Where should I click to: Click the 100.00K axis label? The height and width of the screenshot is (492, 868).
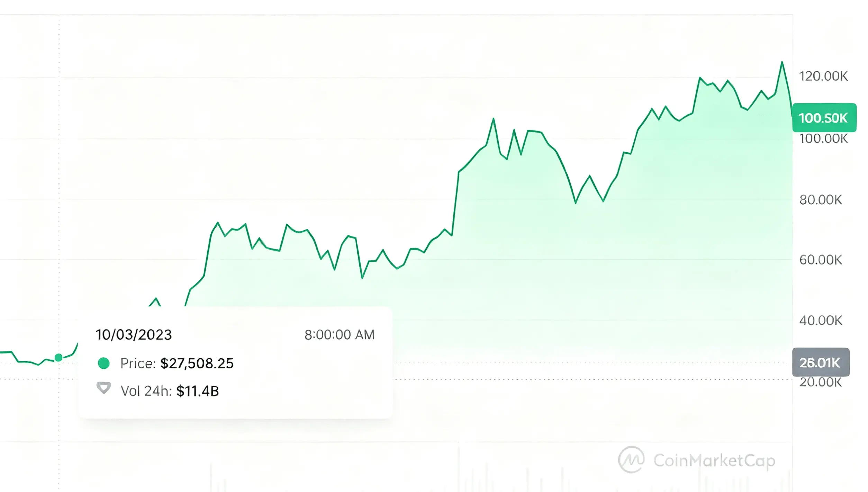click(x=823, y=139)
